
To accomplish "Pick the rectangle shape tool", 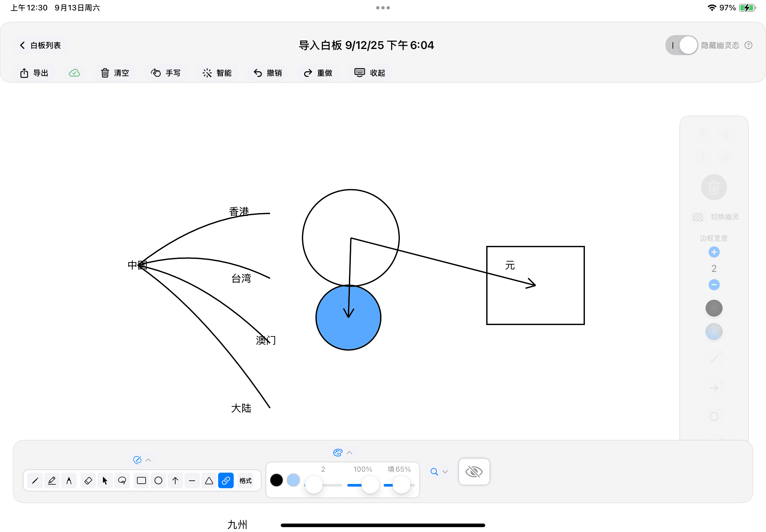I will point(142,480).
